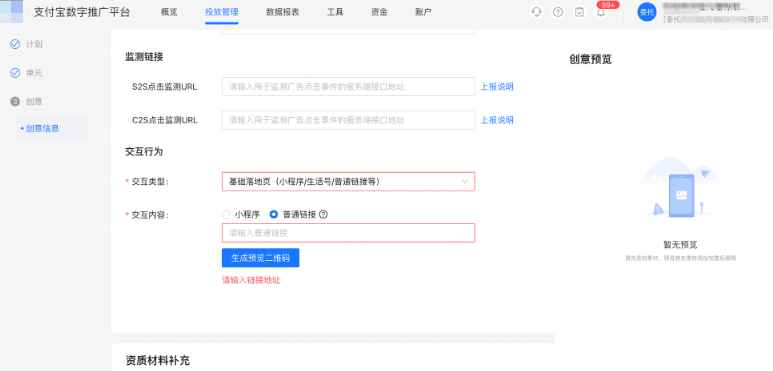The height and width of the screenshot is (371, 773).
Task: Open notifications bell icon
Action: coord(601,13)
